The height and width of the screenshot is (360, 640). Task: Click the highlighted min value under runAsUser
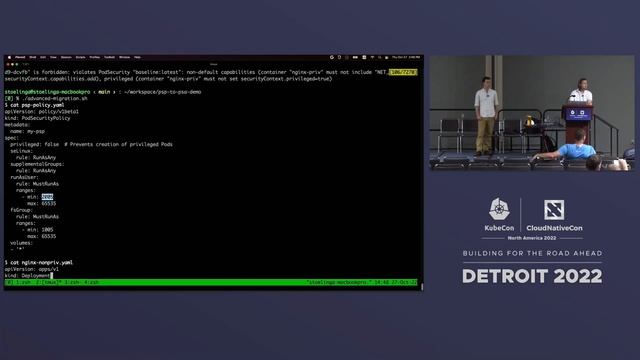pos(47,197)
